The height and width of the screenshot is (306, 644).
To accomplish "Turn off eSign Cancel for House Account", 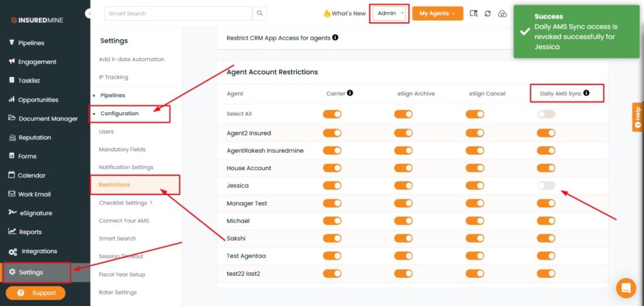I will 475,168.
